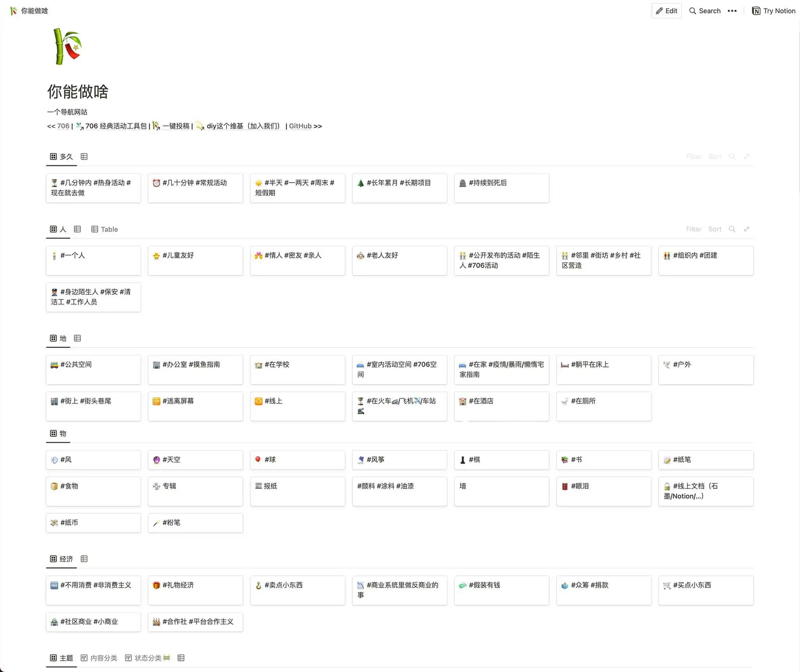Open the GitHub link
The image size is (800, 672).
coord(300,126)
